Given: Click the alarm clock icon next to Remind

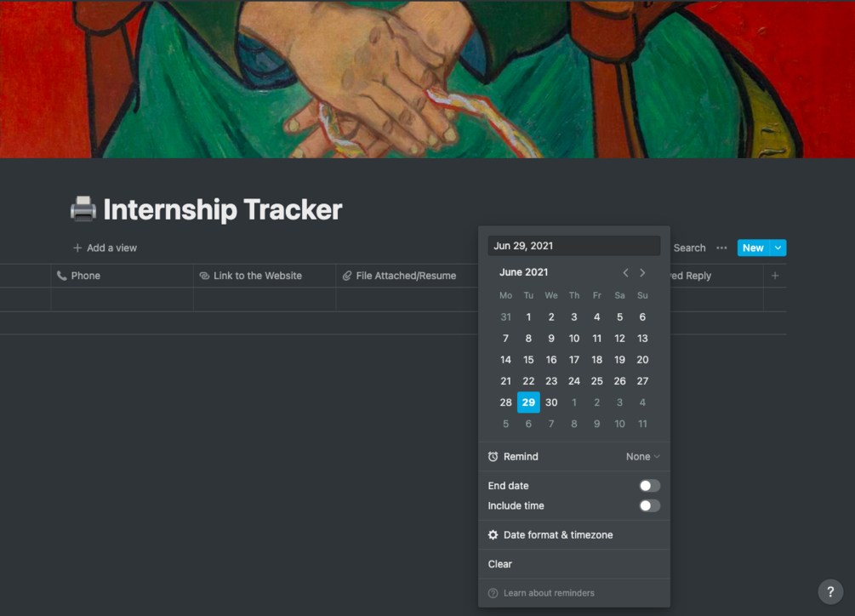Looking at the screenshot, I should 493,456.
